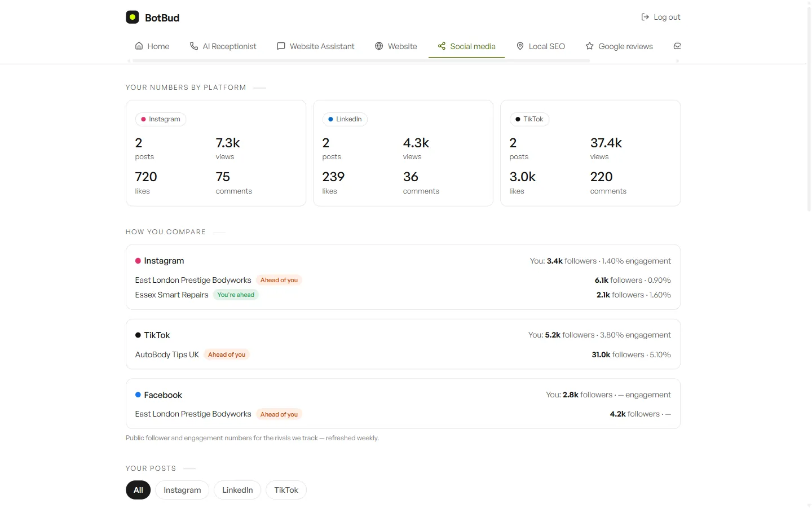The image size is (812, 508).
Task: Click the 220 comments value
Action: tap(601, 177)
